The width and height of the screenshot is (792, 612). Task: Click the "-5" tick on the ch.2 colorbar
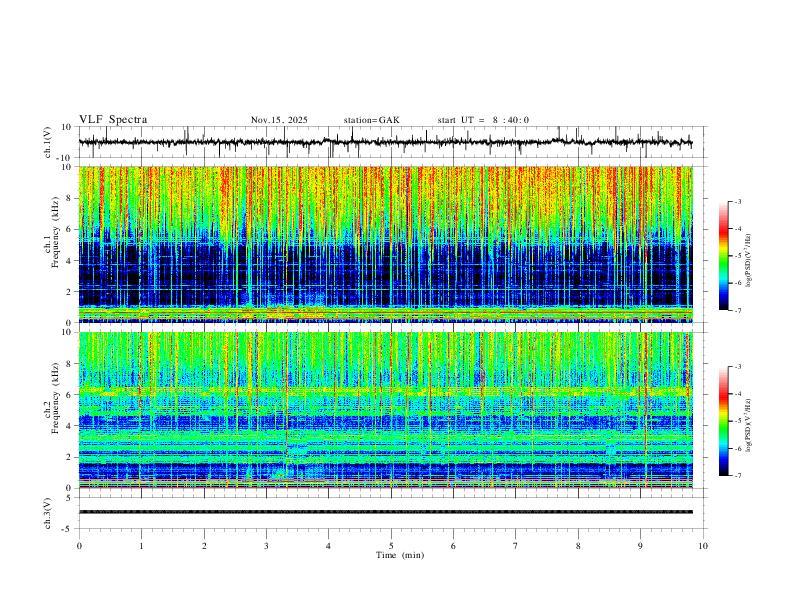tap(737, 421)
